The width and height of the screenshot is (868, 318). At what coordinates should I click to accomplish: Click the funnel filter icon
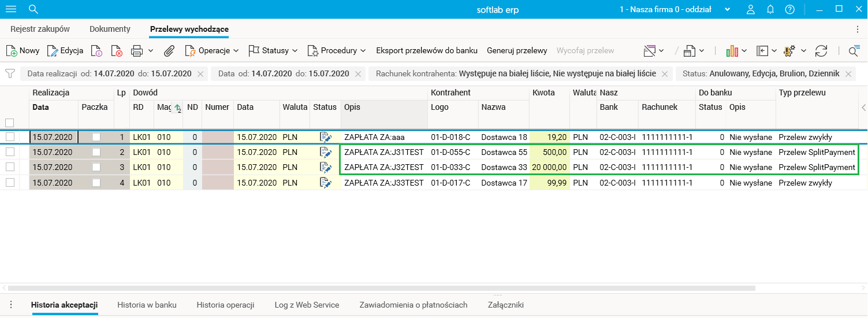tap(10, 74)
